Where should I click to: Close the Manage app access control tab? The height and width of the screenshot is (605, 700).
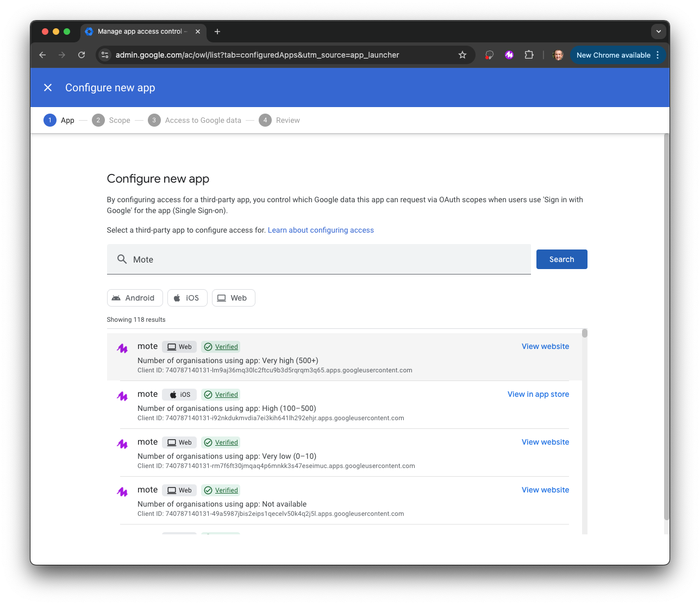198,32
